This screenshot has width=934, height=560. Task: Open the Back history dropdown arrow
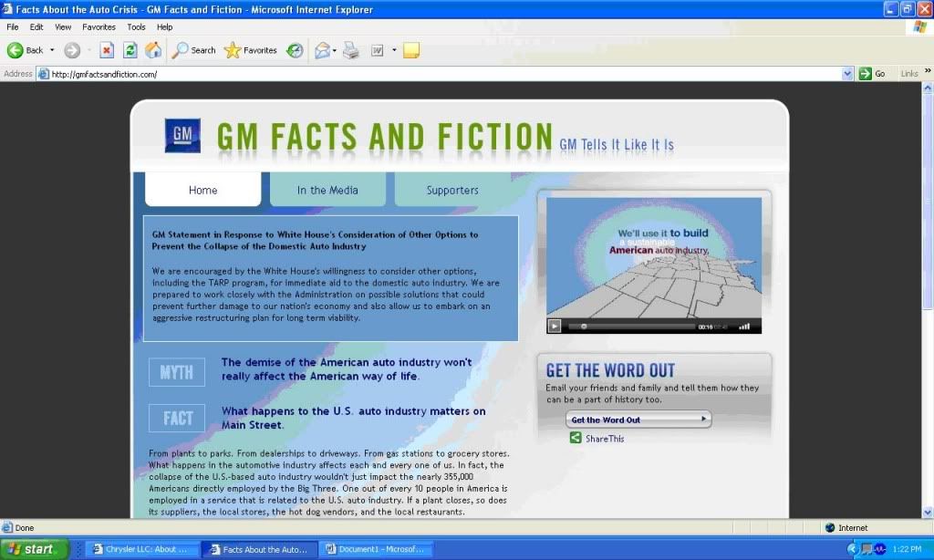point(52,51)
